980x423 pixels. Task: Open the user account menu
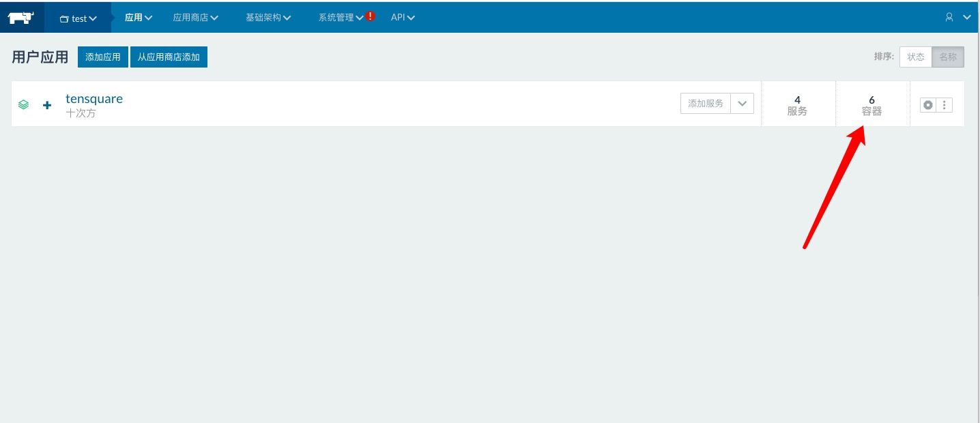pos(957,18)
